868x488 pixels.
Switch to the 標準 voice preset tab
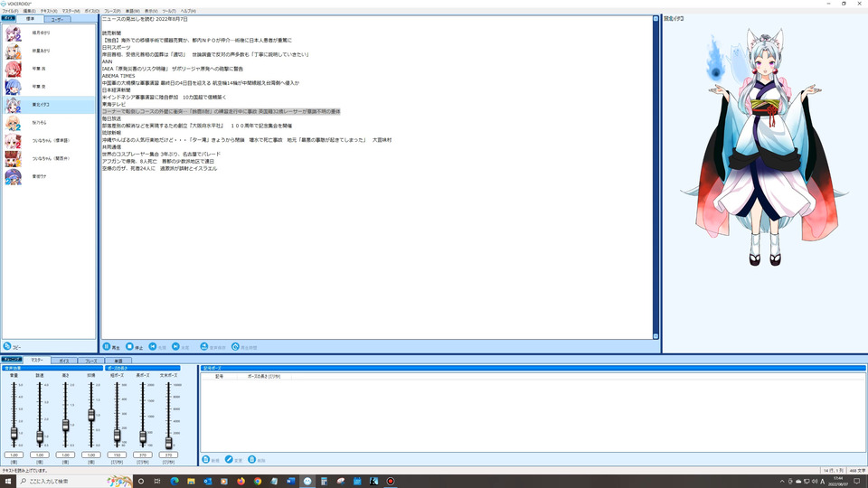[30, 19]
